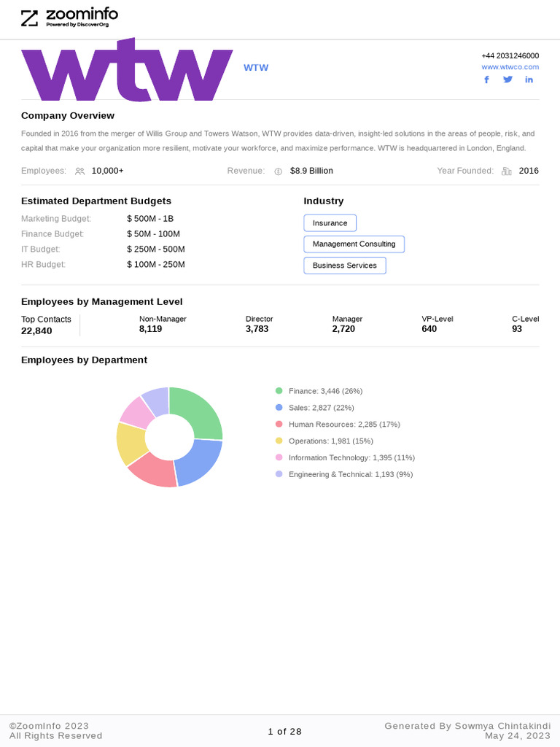
Task: Click the Industry section heading
Action: tap(323, 201)
